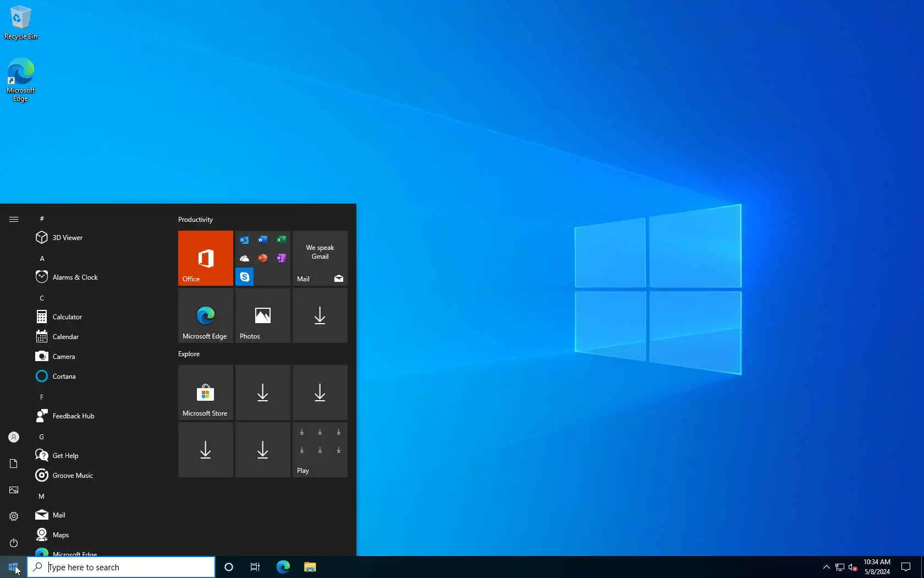Click the pending download tile beside Photos
Viewport: 924px width, 578px height.
pyautogui.click(x=320, y=315)
